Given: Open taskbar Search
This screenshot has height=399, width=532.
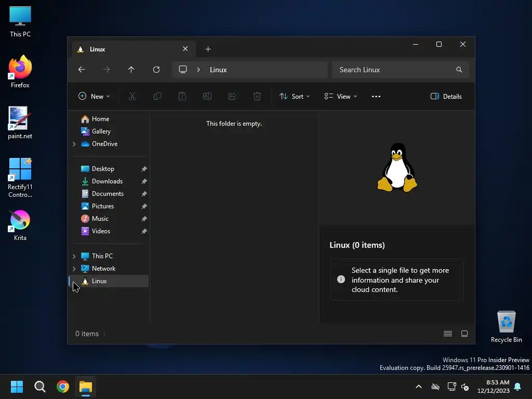Looking at the screenshot, I should [x=39, y=387].
